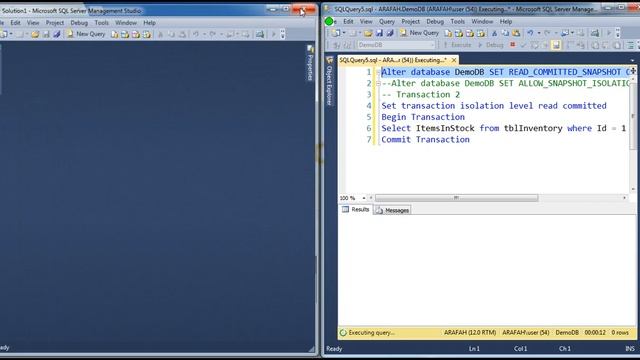The height and width of the screenshot is (360, 640).
Task: Cut icon in right window toolbar
Action: [x=494, y=33]
